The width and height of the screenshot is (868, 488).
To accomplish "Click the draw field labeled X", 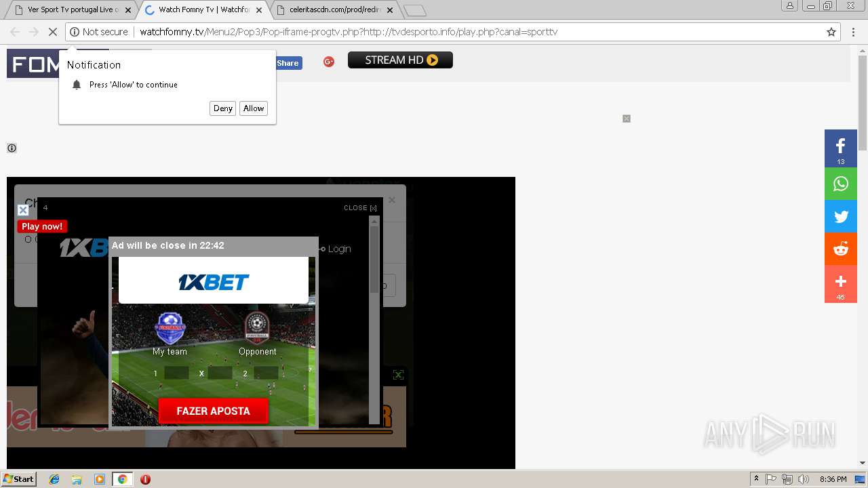I will [220, 373].
